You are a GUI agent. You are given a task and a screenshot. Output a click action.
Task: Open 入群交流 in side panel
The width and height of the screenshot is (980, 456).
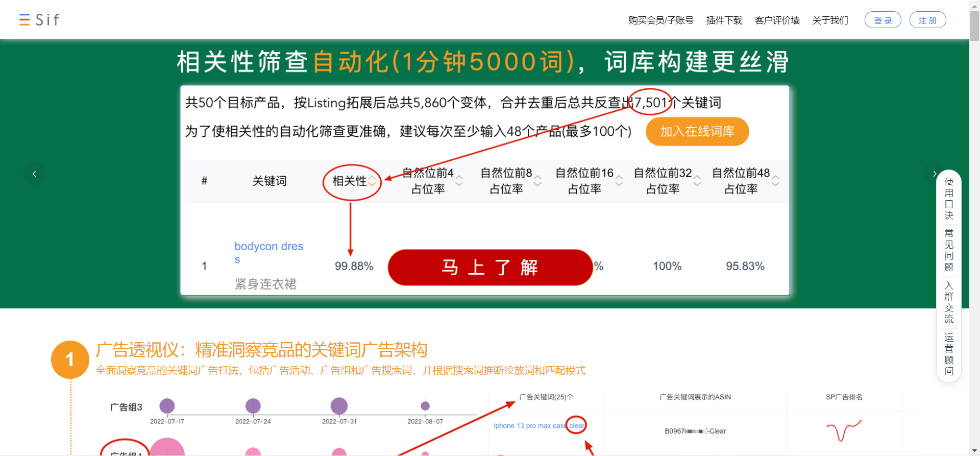[949, 302]
